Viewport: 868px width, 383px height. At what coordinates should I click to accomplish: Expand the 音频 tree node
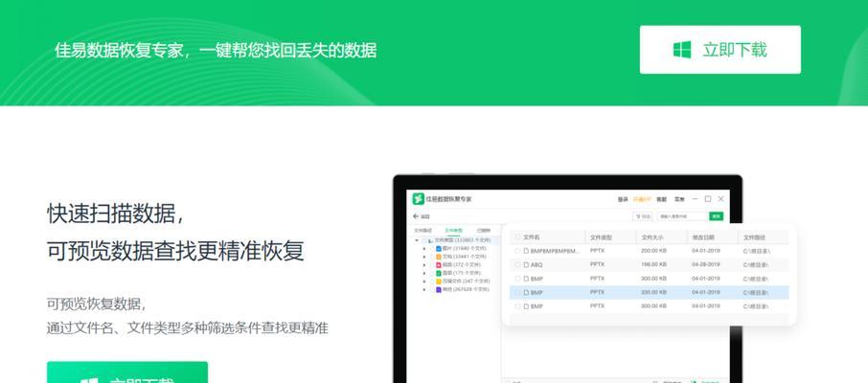pos(424,274)
